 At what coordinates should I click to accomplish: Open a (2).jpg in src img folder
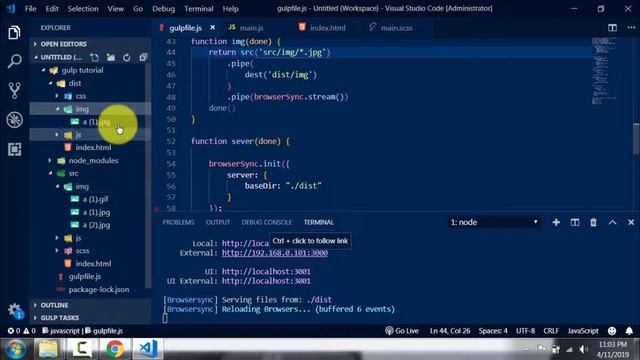point(96,225)
